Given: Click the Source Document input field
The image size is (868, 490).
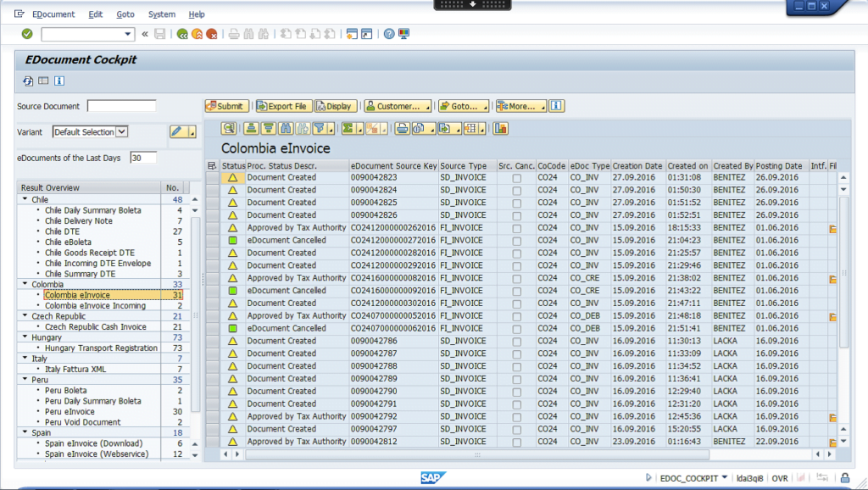Looking at the screenshot, I should 122,106.
